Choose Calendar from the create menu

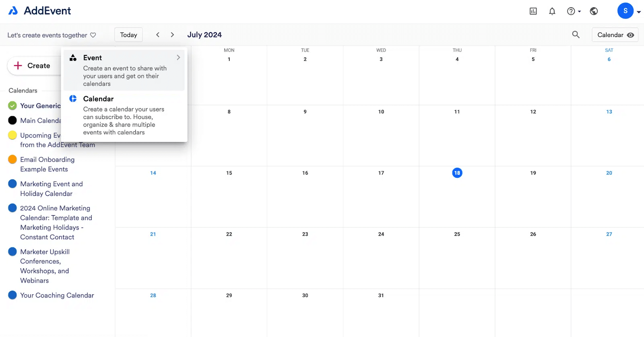point(124,115)
